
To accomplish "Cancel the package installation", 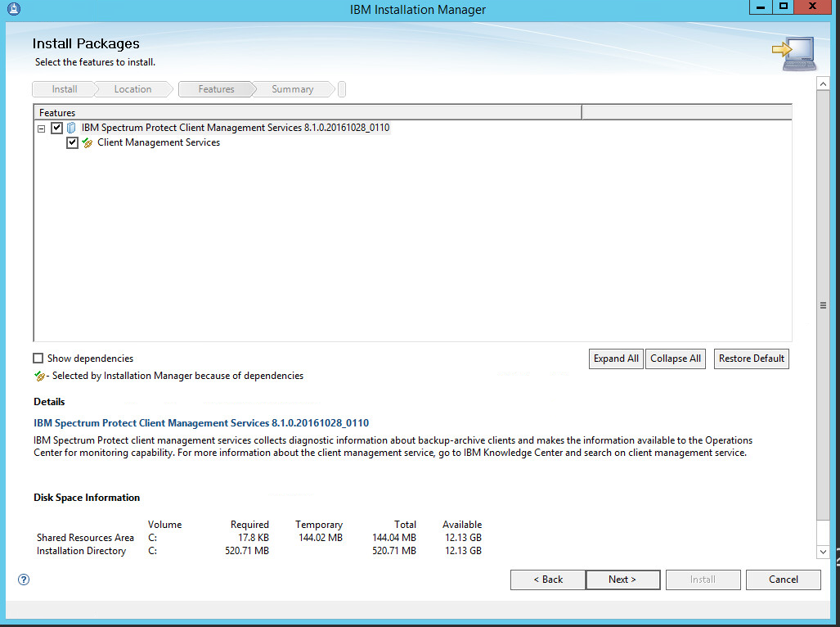I will [783, 580].
